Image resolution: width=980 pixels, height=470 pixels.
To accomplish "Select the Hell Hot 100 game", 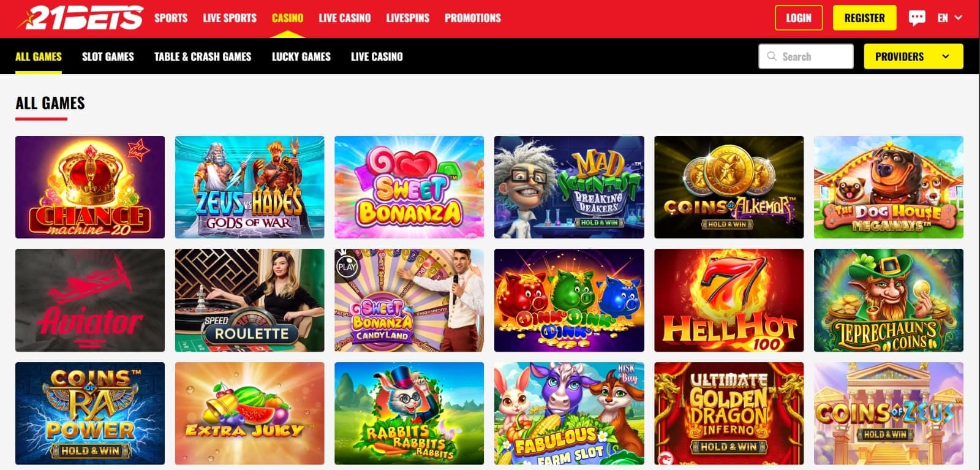I will pyautogui.click(x=729, y=300).
